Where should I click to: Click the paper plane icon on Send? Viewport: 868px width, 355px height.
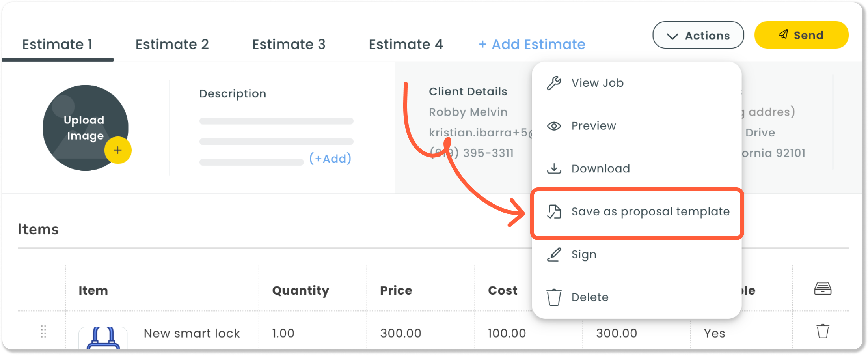[x=783, y=34]
